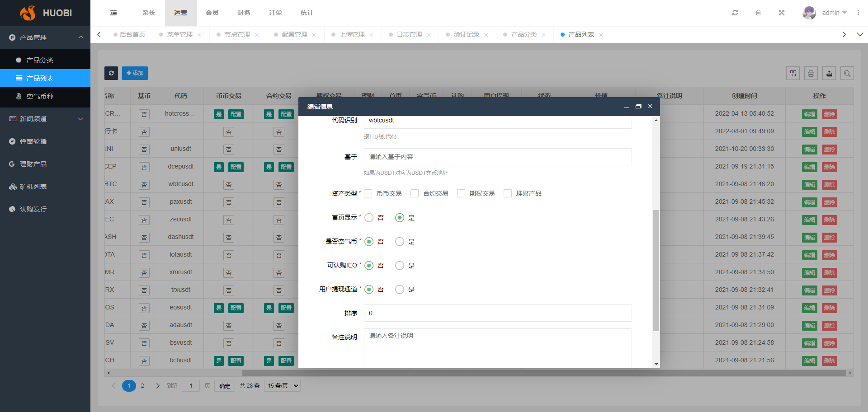Open the column filter grid icon
This screenshot has height=412, width=868.
[x=793, y=73]
